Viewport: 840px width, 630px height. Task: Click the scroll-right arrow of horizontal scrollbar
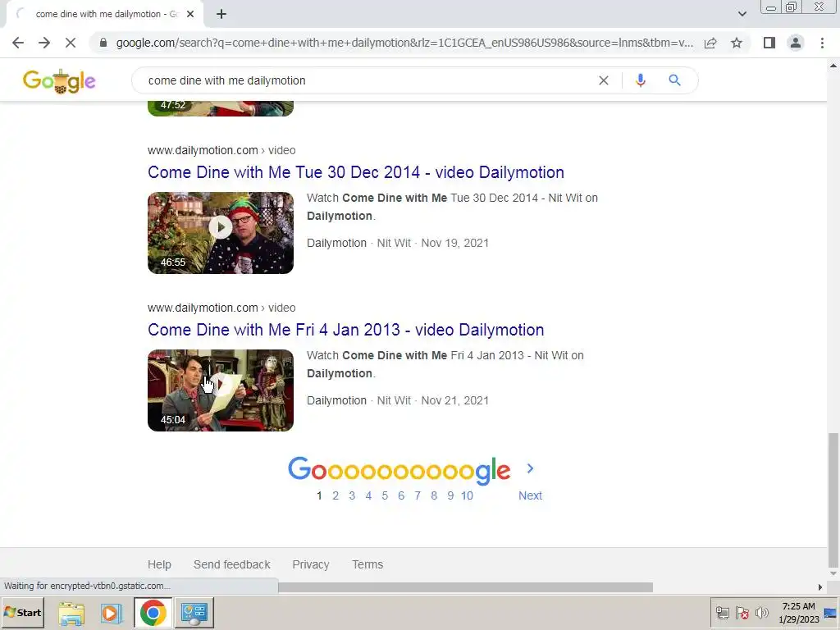tap(819, 587)
